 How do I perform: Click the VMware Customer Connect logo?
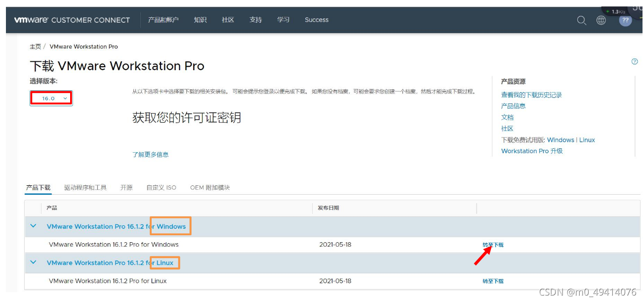(x=72, y=20)
